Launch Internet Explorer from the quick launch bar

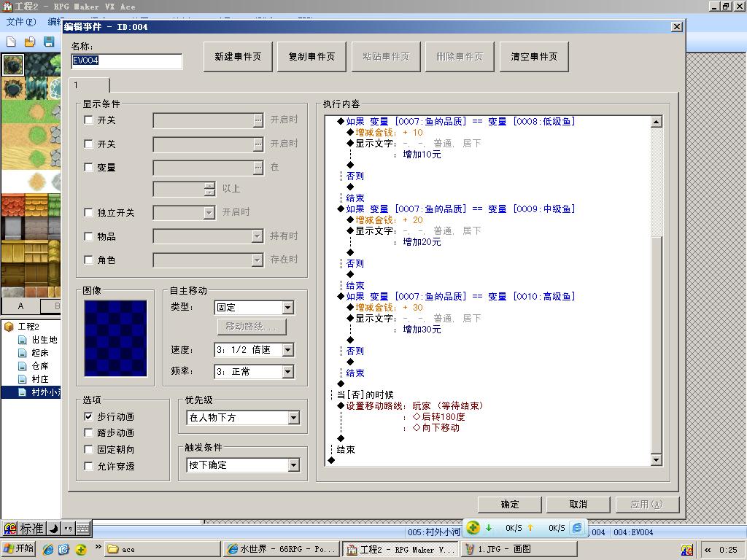(48, 549)
